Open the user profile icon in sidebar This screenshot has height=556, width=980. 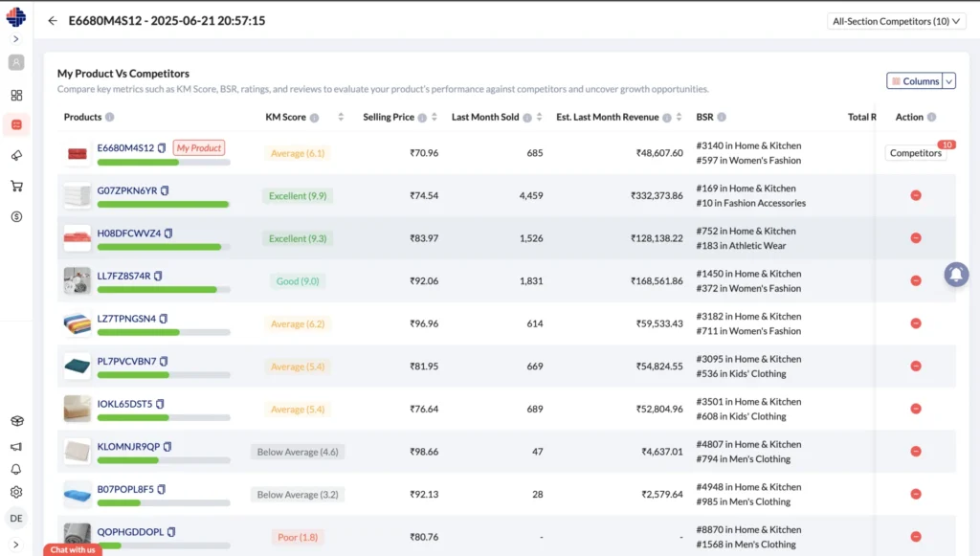pyautogui.click(x=16, y=62)
